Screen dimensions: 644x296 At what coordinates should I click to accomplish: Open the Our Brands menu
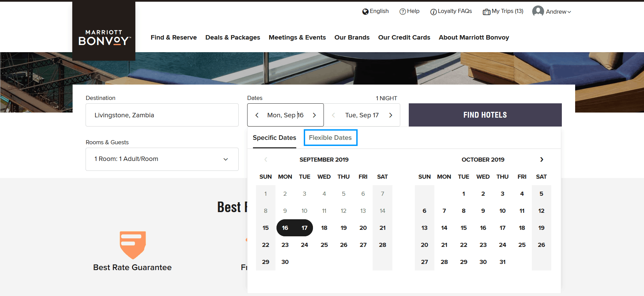coord(352,38)
